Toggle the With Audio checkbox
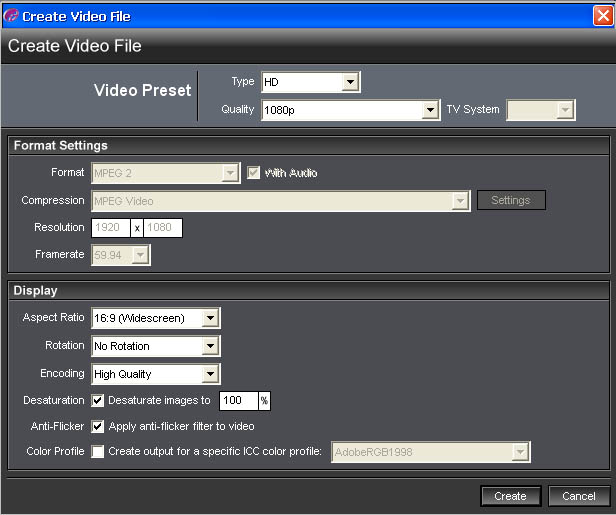Screen dimensions: 616x515 pos(253,172)
